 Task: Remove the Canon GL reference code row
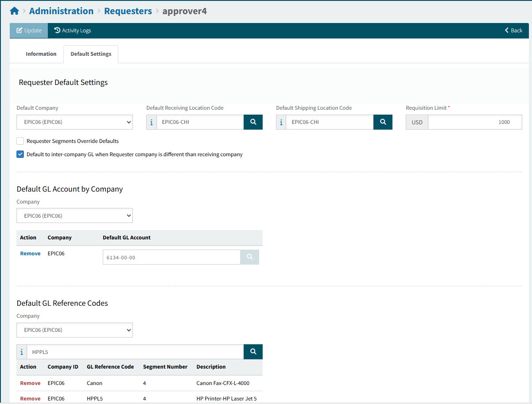pyautogui.click(x=30, y=383)
